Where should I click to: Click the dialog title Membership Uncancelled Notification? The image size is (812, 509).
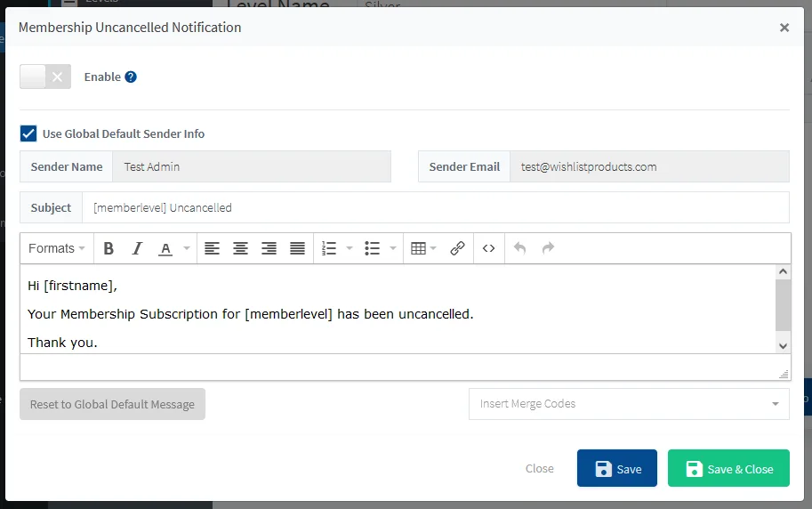point(130,28)
